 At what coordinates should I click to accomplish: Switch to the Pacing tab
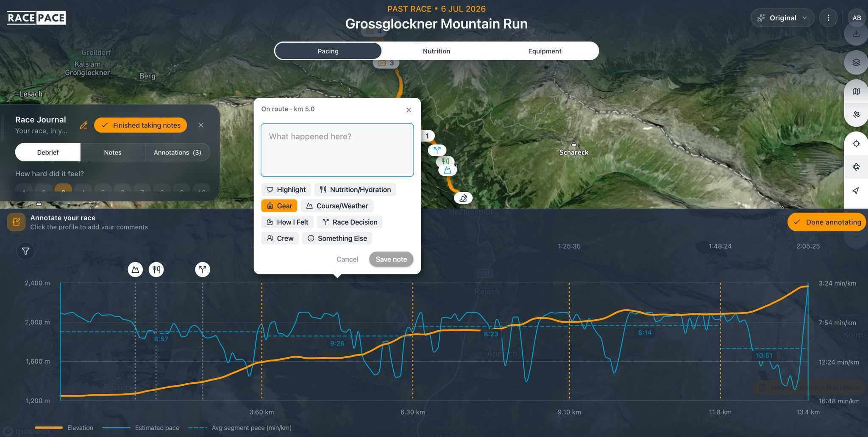point(328,51)
